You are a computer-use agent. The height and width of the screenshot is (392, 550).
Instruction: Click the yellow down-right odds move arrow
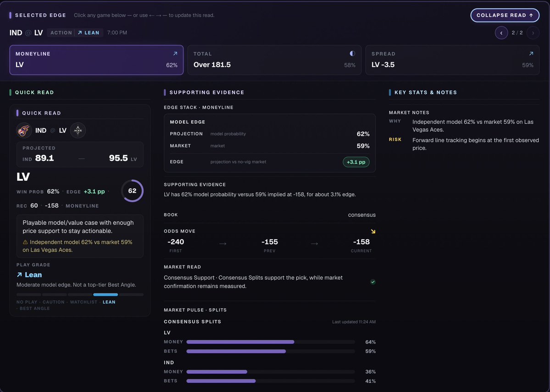coord(373,232)
